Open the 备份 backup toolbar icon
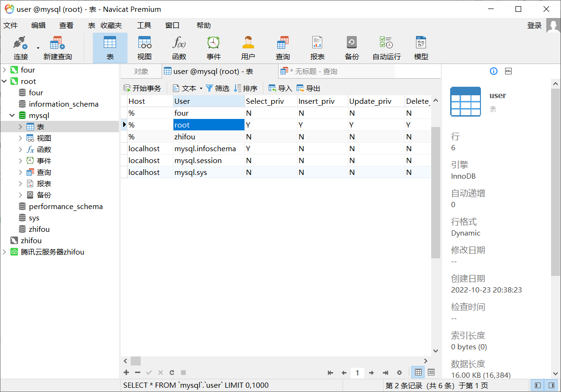This screenshot has width=561, height=392. [352, 47]
